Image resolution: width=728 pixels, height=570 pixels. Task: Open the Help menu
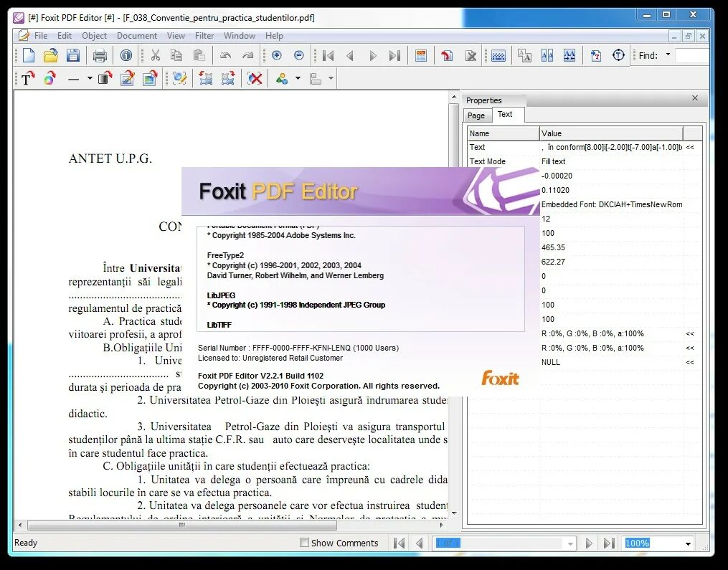coord(274,36)
